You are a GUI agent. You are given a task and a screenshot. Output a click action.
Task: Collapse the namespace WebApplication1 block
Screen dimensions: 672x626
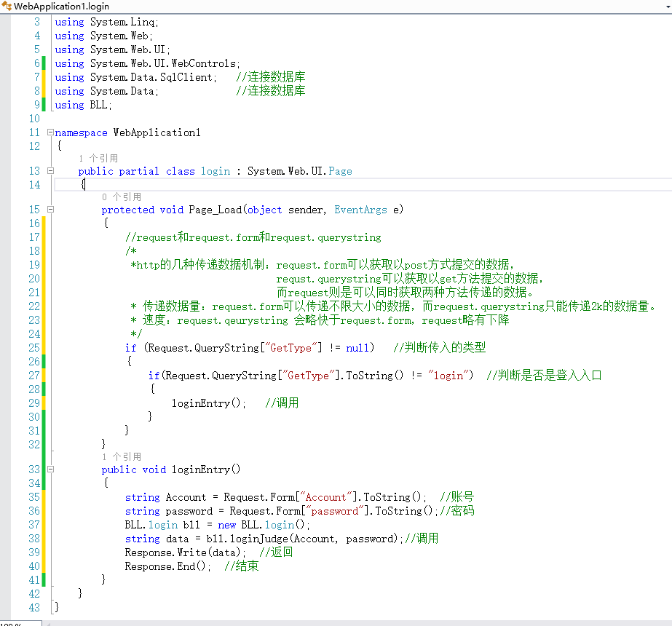tap(50, 132)
